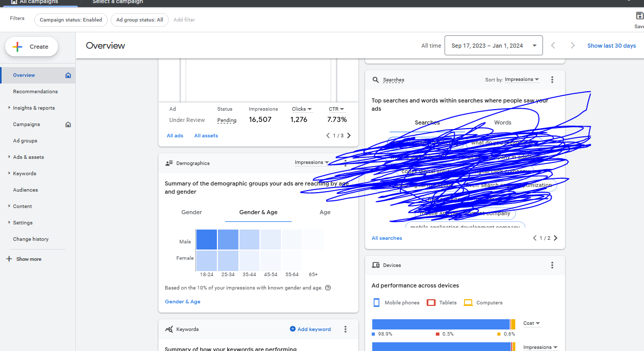Open Ad groups in the sidebar
This screenshot has width=644, height=351.
(x=25, y=141)
